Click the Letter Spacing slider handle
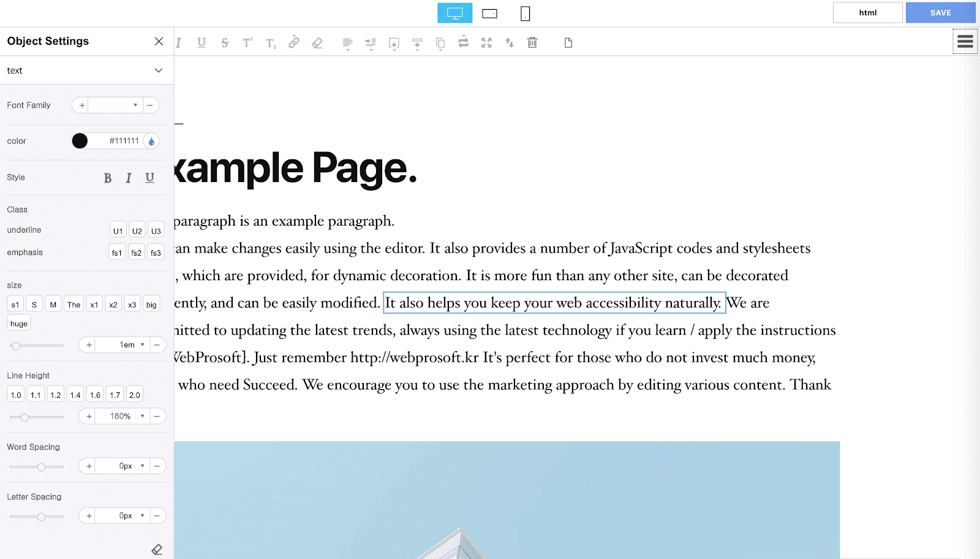Viewport: 980px width, 559px height. 41,517
